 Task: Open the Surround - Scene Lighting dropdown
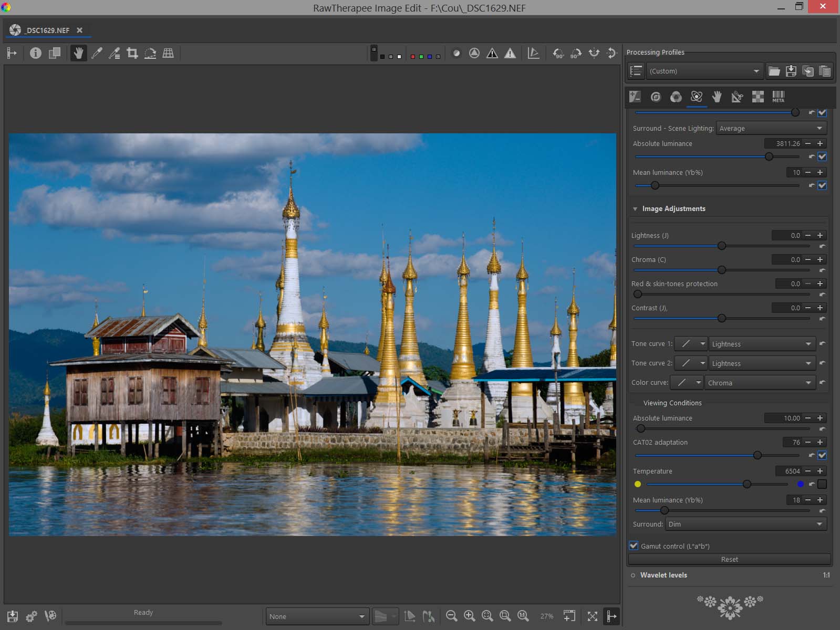click(771, 128)
